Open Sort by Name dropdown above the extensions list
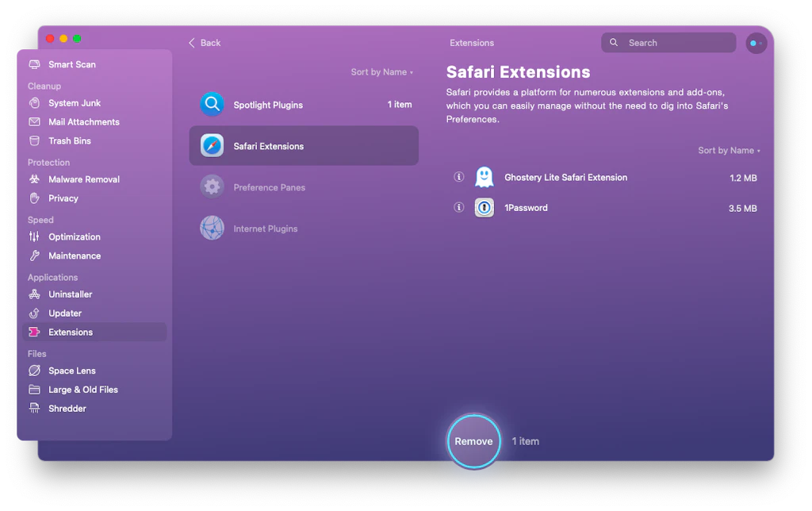Image resolution: width=812 pixels, height=511 pixels. [728, 150]
